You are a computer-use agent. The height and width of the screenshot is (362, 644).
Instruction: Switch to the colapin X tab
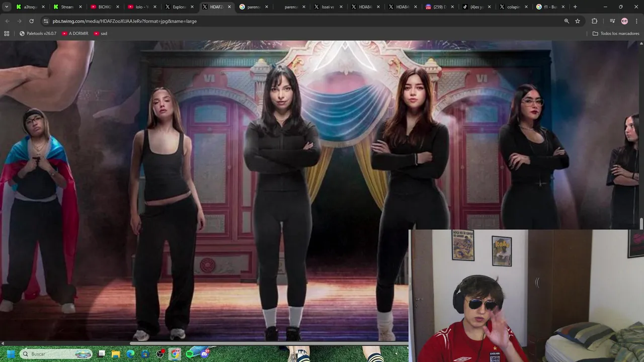click(x=513, y=7)
